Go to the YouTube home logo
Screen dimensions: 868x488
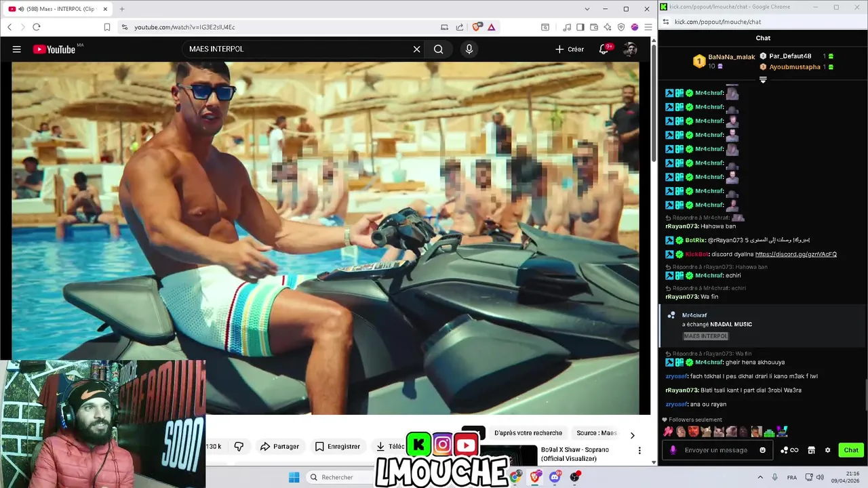54,49
